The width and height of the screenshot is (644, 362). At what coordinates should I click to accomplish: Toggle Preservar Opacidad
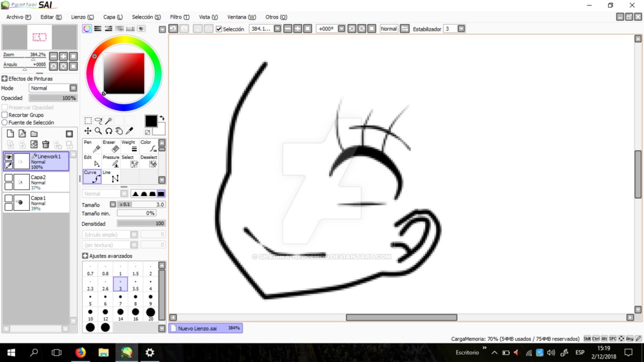(x=4, y=107)
